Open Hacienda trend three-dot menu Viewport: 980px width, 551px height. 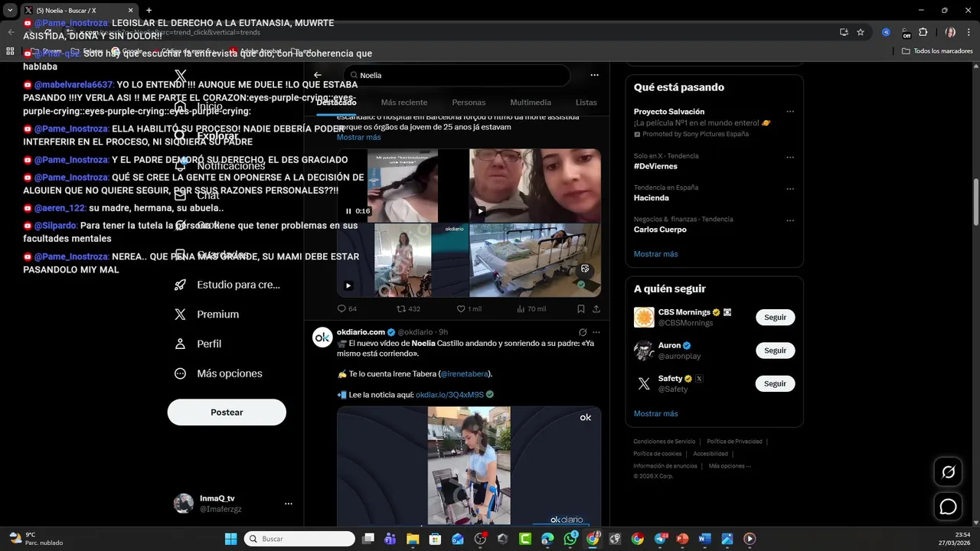click(x=790, y=188)
